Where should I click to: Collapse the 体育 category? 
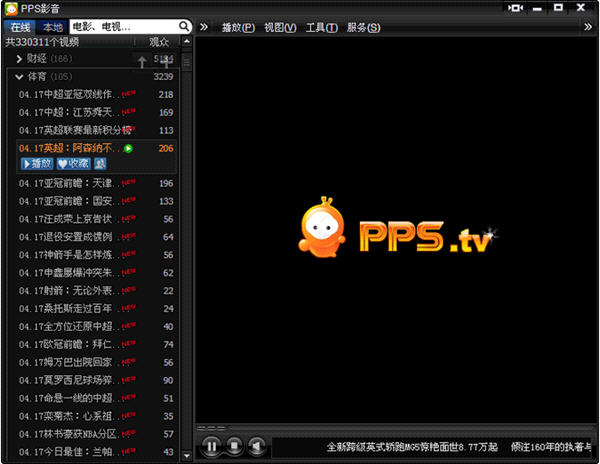(x=20, y=76)
